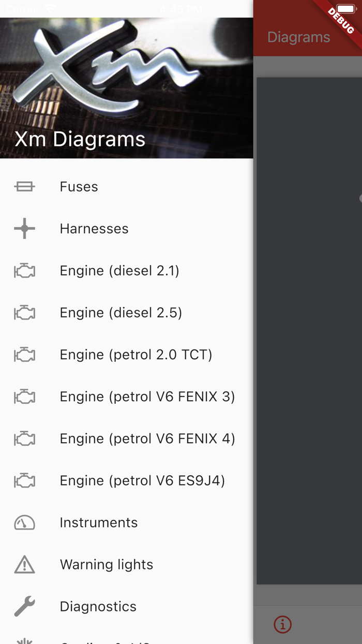
Task: Select the Engine (diesel 2.1) diagrams entry
Action: click(119, 270)
